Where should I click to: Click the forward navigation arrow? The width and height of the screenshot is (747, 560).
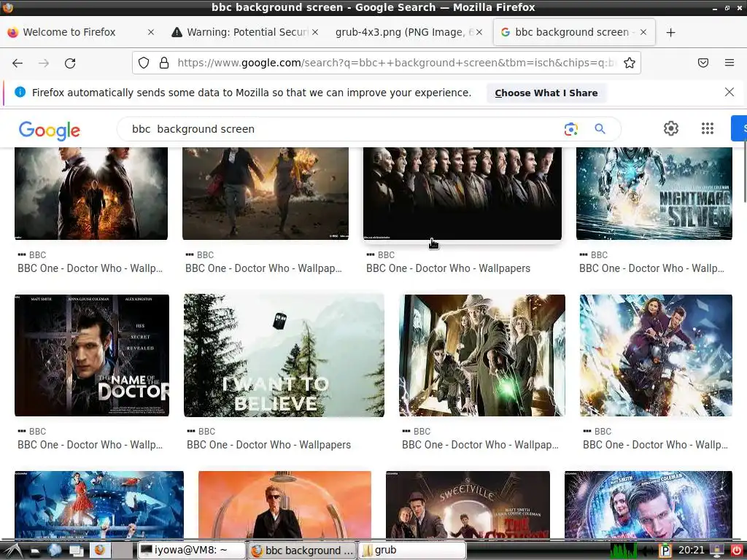pyautogui.click(x=44, y=63)
